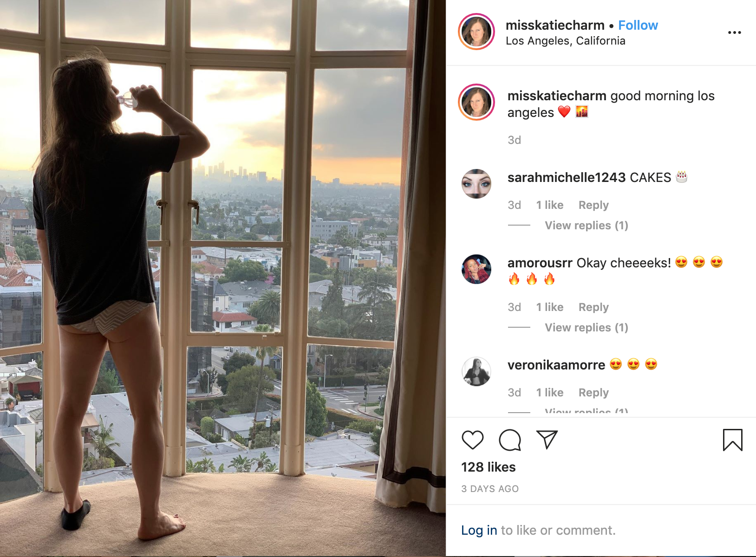The image size is (756, 557).
Task: Click Log in to like or comment
Action: [479, 530]
